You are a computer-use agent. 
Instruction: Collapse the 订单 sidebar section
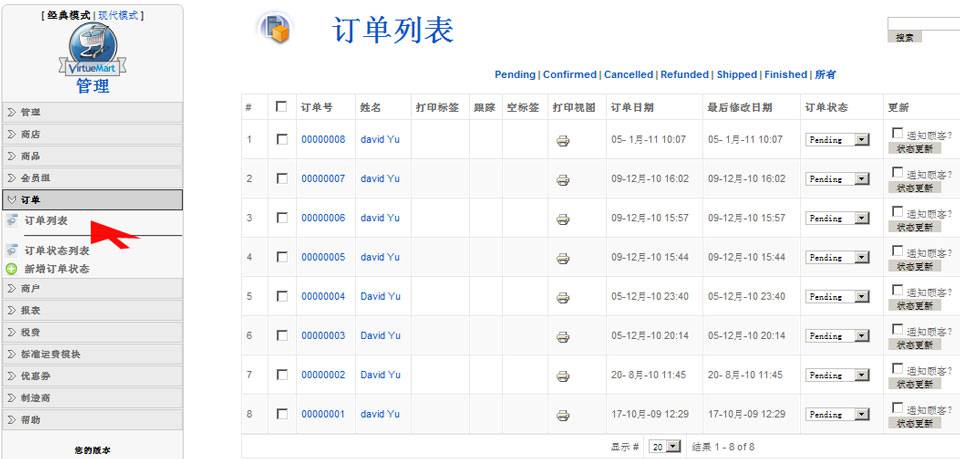[x=92, y=200]
